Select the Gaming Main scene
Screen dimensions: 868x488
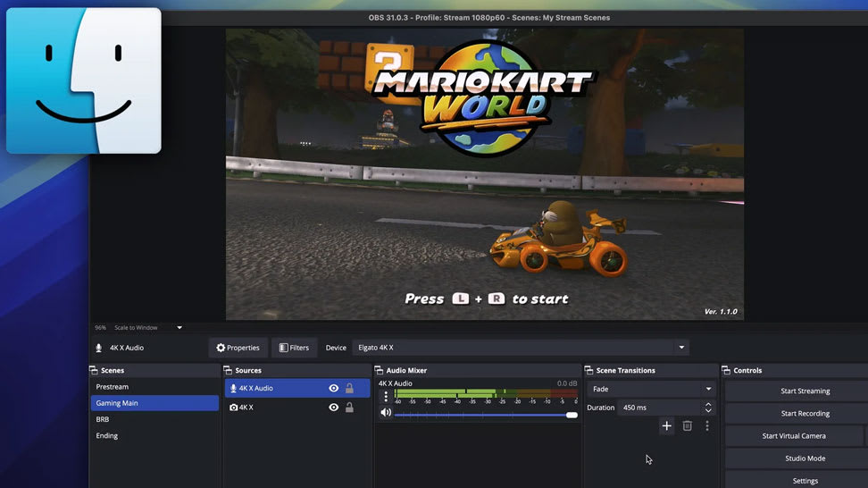(154, 403)
